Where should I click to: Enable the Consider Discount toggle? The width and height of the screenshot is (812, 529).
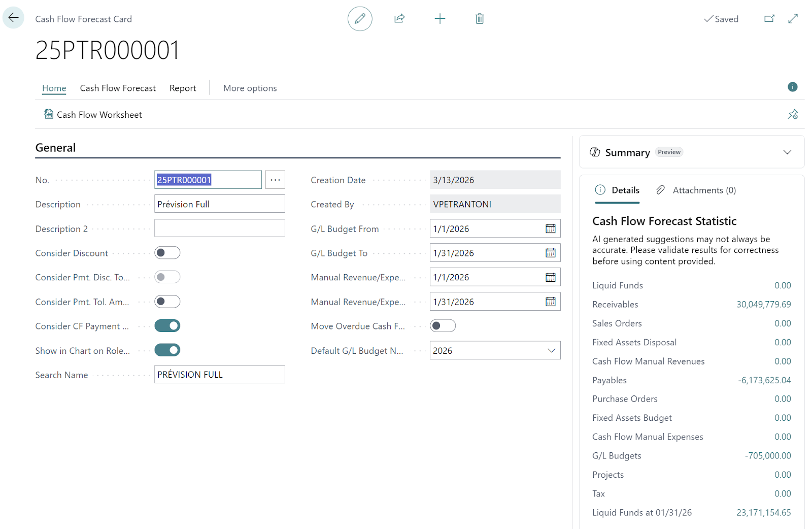[x=167, y=253]
